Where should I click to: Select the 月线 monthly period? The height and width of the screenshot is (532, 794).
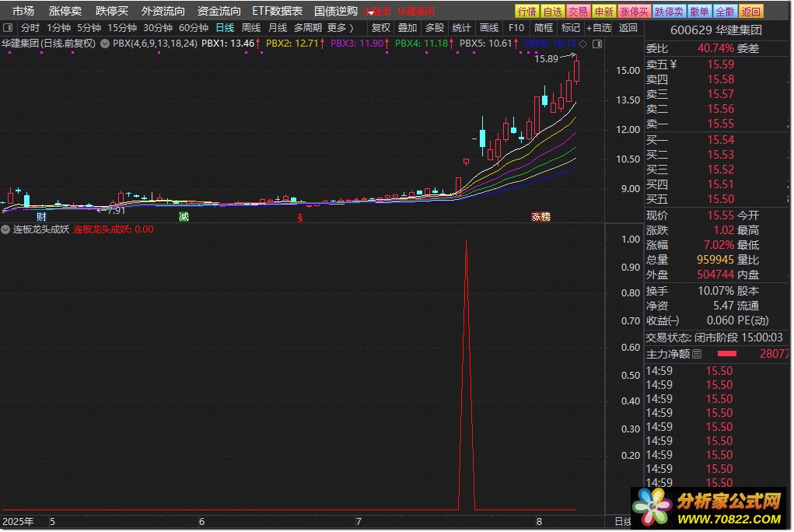point(278,28)
